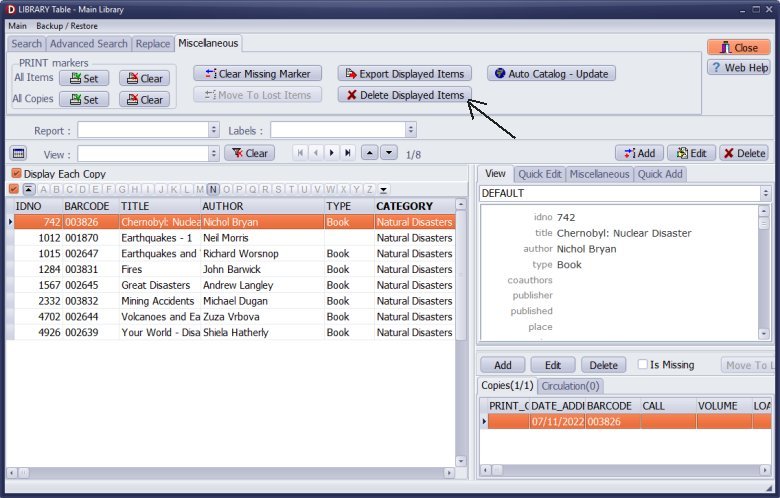Image resolution: width=780 pixels, height=498 pixels.
Task: Click the alphabet bar collapse icon
Action: 28,189
